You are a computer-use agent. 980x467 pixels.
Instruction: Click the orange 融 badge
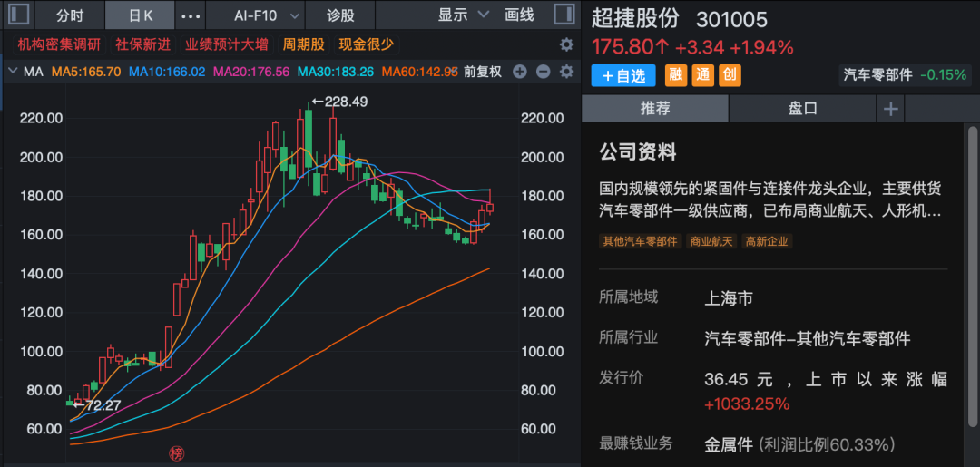click(x=675, y=76)
